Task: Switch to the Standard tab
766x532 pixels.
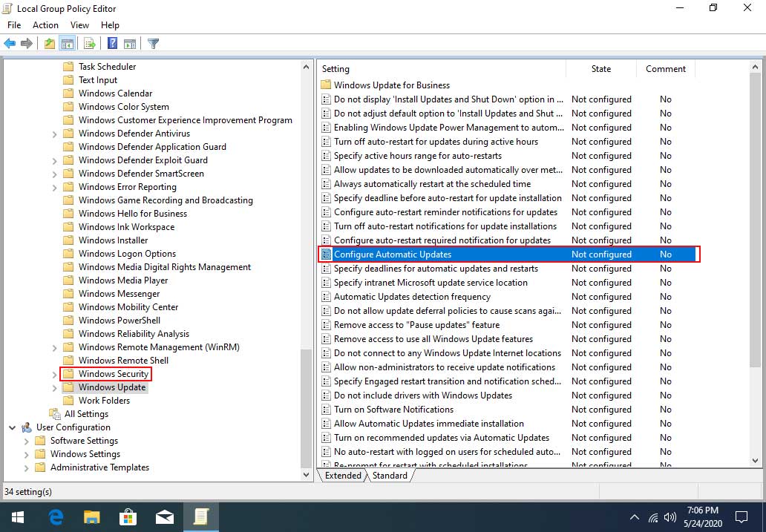Action: pos(390,476)
